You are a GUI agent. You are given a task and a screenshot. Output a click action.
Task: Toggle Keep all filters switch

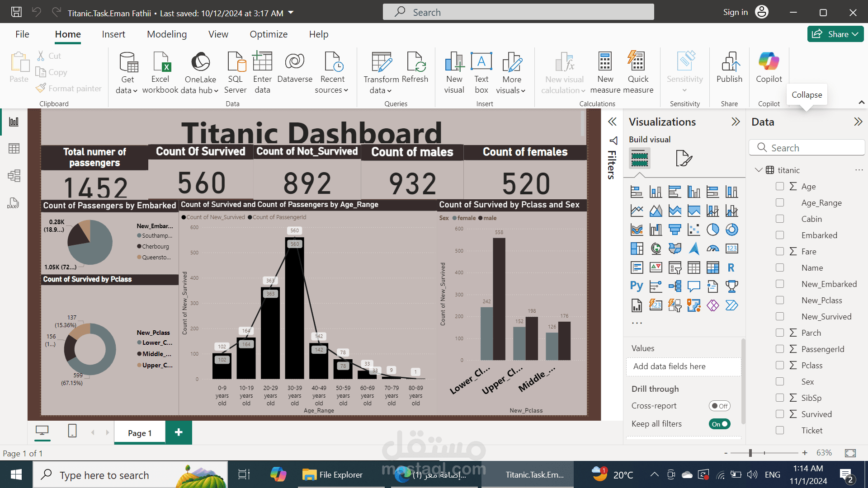(x=719, y=424)
